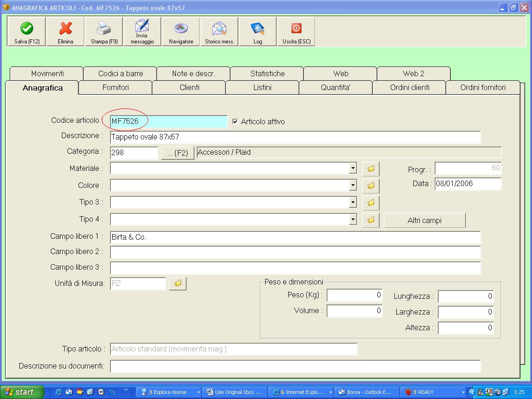The width and height of the screenshot is (532, 399).
Task: Click folder icon next to Unità di Misura
Action: point(178,284)
